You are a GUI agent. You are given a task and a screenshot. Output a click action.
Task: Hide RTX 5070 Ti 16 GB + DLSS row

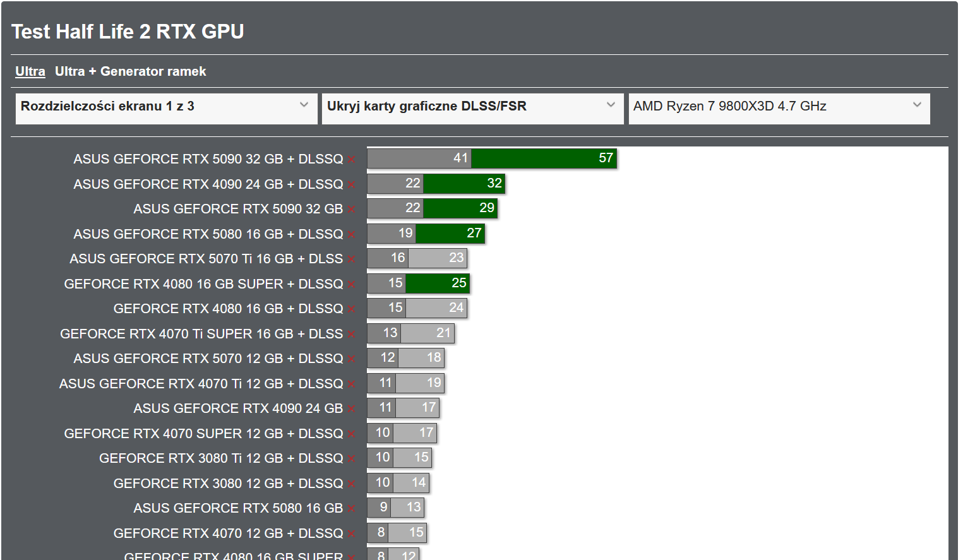[x=352, y=259]
